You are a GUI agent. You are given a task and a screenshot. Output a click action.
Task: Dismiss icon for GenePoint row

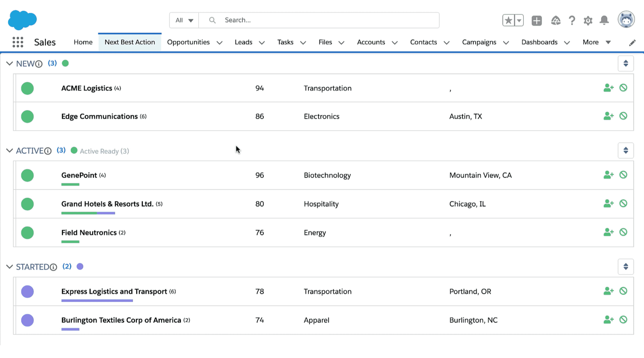[x=623, y=175]
